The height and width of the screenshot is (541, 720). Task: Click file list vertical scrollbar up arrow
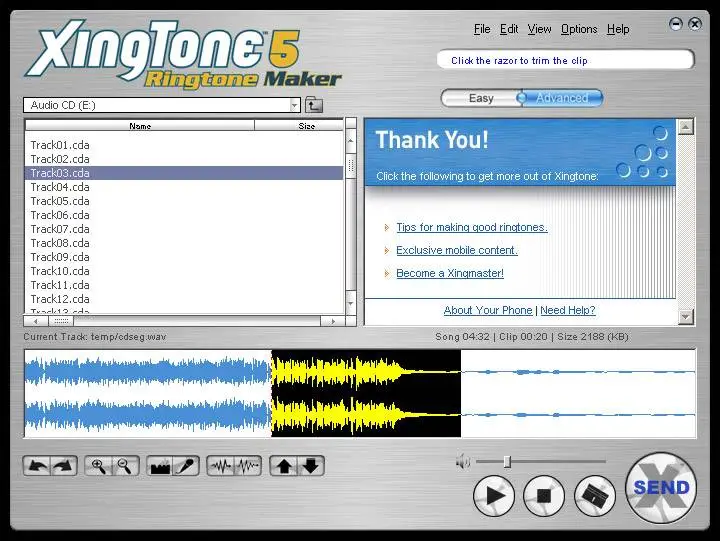351,141
